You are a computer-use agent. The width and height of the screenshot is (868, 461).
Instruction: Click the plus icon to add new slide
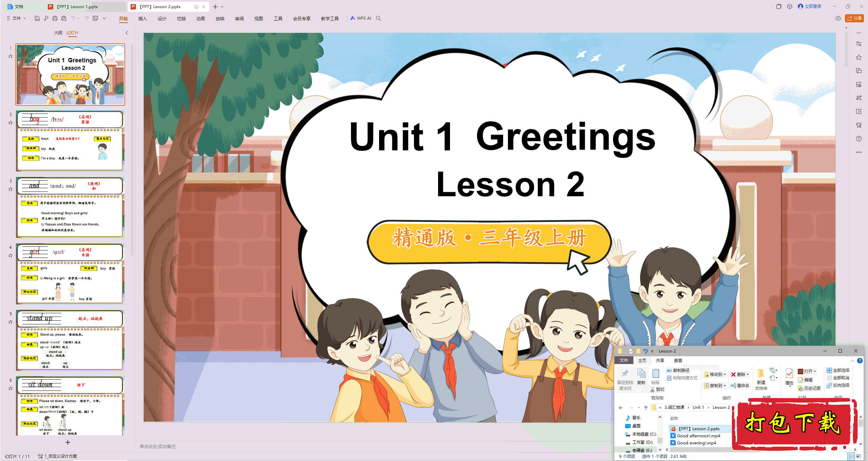click(x=68, y=442)
